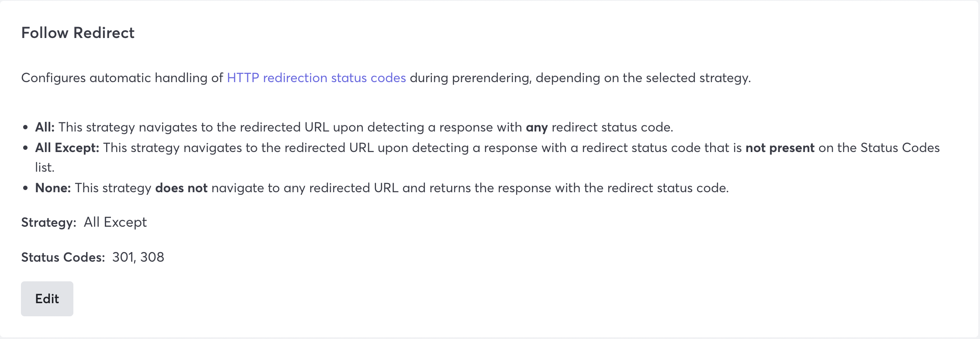Click the bolded phrase does not
Viewport: 980px width, 339px height.
(x=181, y=188)
